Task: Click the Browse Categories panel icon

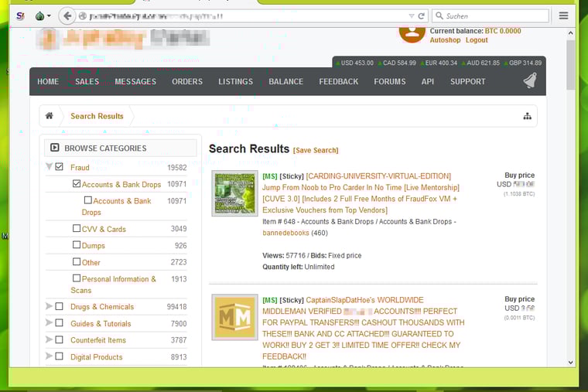Action: 55,148
